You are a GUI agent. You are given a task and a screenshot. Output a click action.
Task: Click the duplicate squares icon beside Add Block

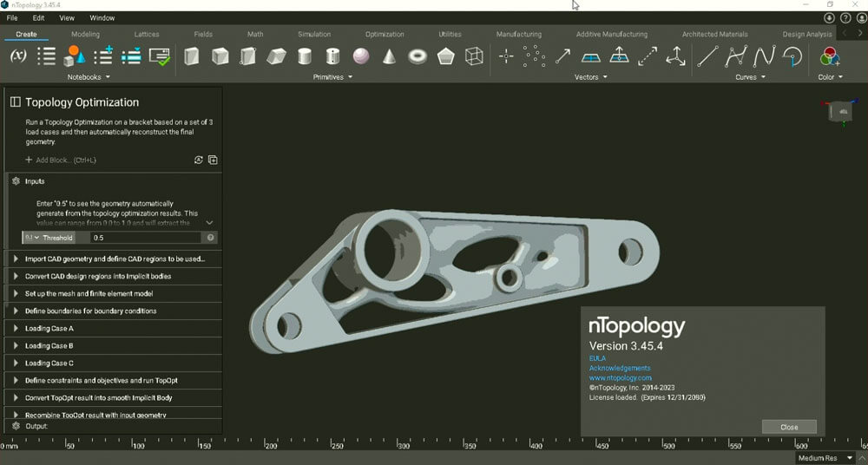(213, 160)
